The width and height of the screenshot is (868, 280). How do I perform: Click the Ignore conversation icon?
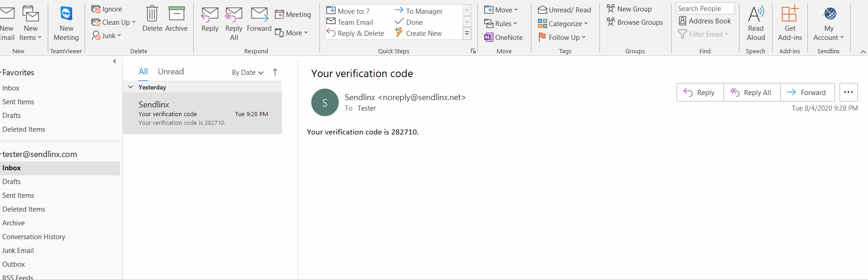[96, 9]
